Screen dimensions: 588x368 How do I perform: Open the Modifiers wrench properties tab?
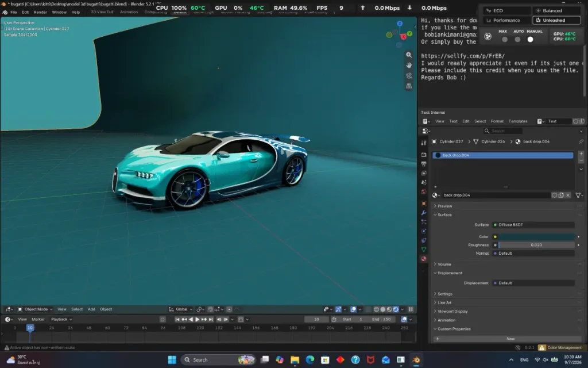point(424,213)
